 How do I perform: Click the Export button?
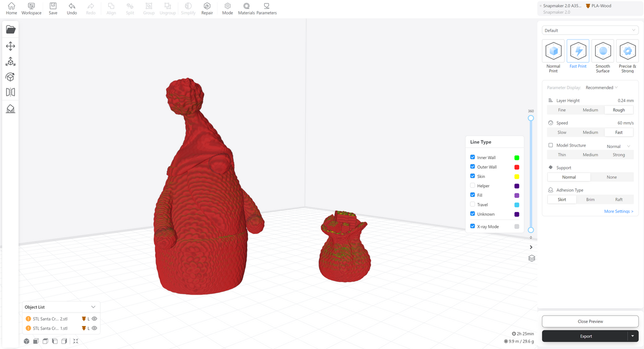(586, 336)
